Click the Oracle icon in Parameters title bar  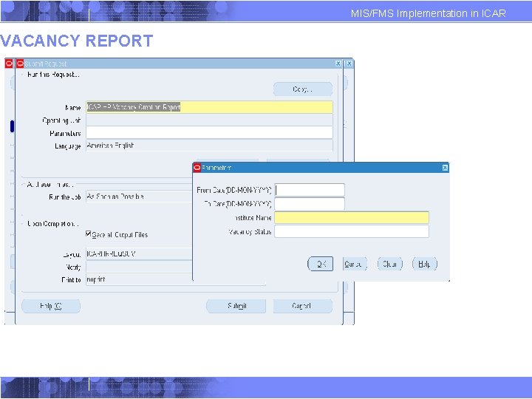pyautogui.click(x=197, y=168)
